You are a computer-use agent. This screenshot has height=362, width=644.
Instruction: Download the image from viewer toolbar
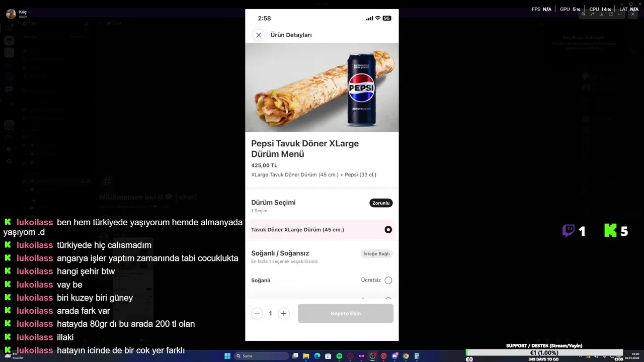(602, 14)
